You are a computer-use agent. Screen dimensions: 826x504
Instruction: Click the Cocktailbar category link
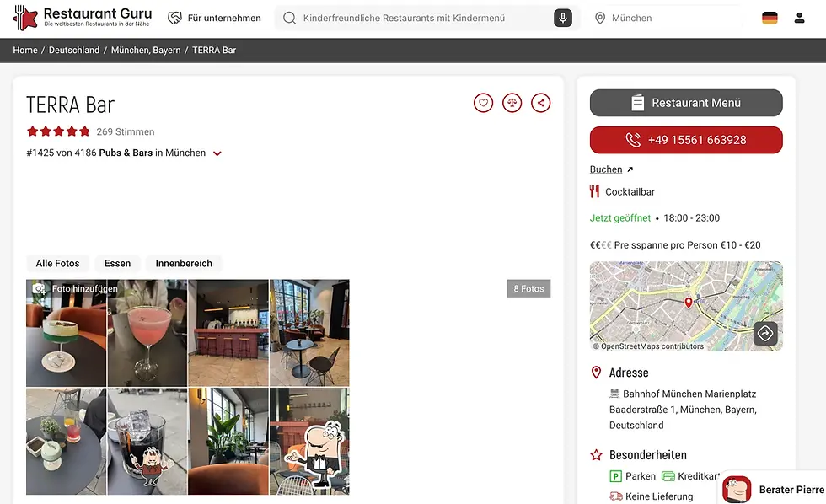click(x=630, y=191)
